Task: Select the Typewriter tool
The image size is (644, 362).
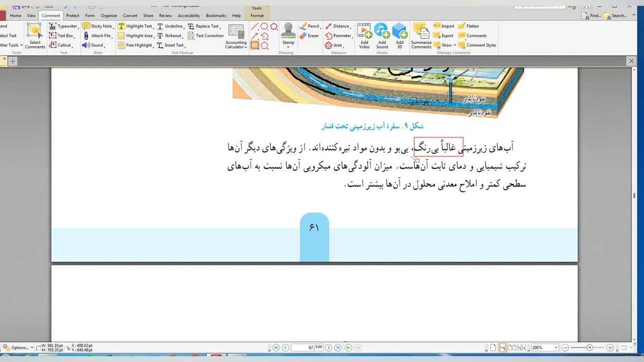Action: point(63,26)
